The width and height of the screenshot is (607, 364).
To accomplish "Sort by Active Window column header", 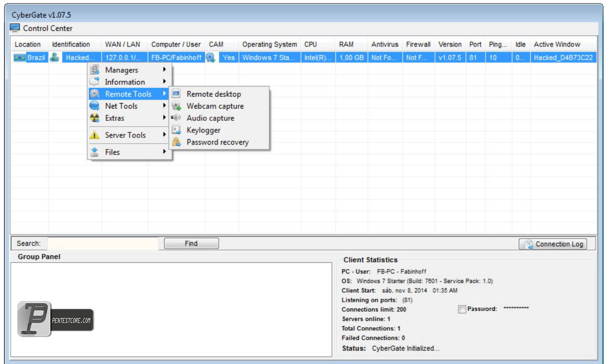I will pos(563,44).
